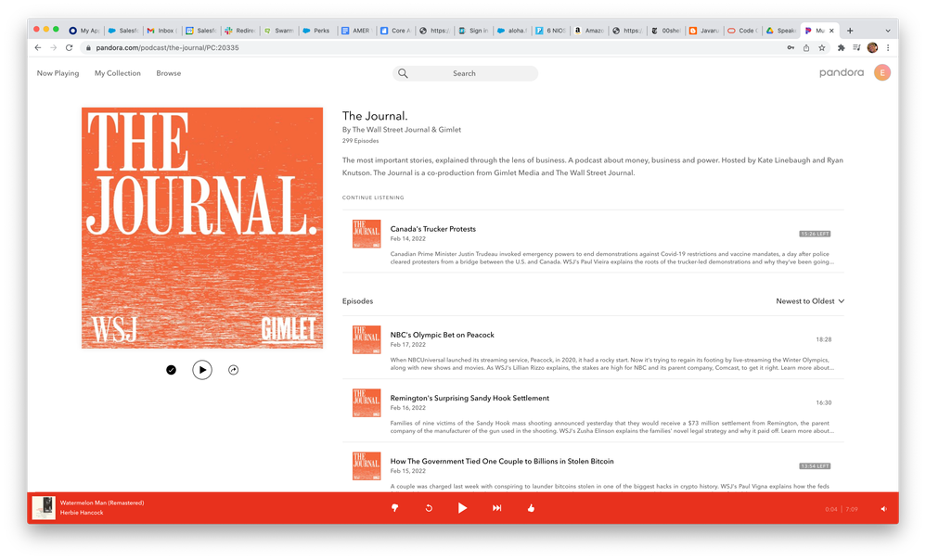This screenshot has width=926, height=560.
Task: Click the replay icon in player bar
Action: pyautogui.click(x=429, y=508)
